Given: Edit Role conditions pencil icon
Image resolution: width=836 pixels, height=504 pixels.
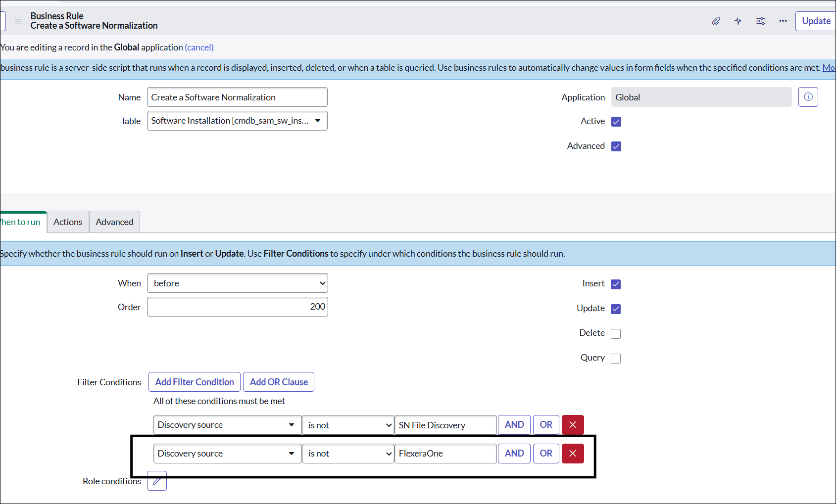Looking at the screenshot, I should pos(157,481).
